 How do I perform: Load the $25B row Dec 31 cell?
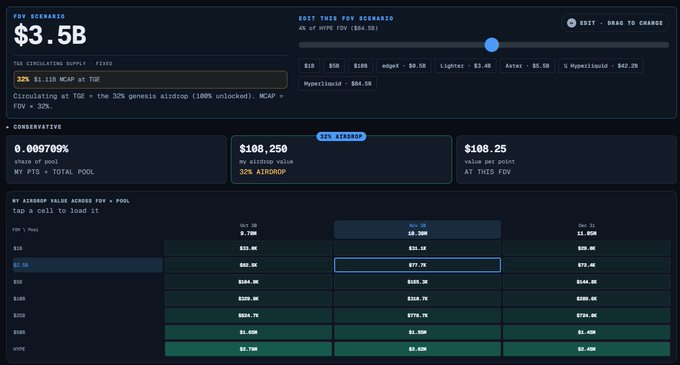[x=586, y=316]
